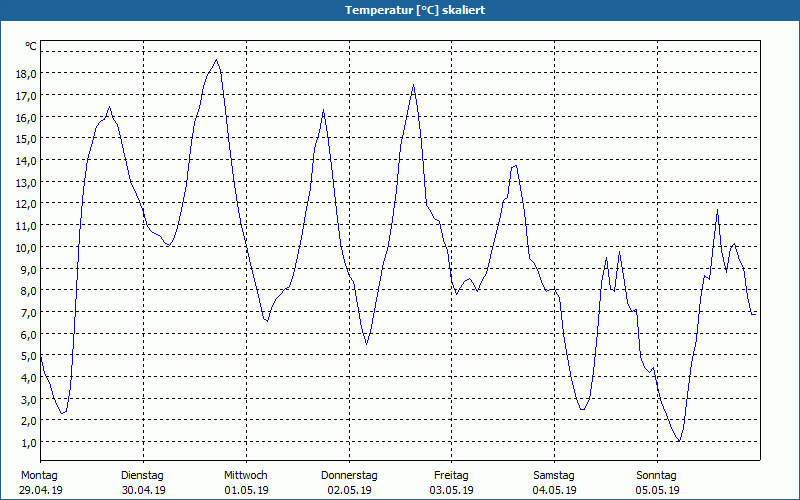The width and height of the screenshot is (800, 500).
Task: Select the Samstag 04.05.19 axis label
Action: coord(554,483)
